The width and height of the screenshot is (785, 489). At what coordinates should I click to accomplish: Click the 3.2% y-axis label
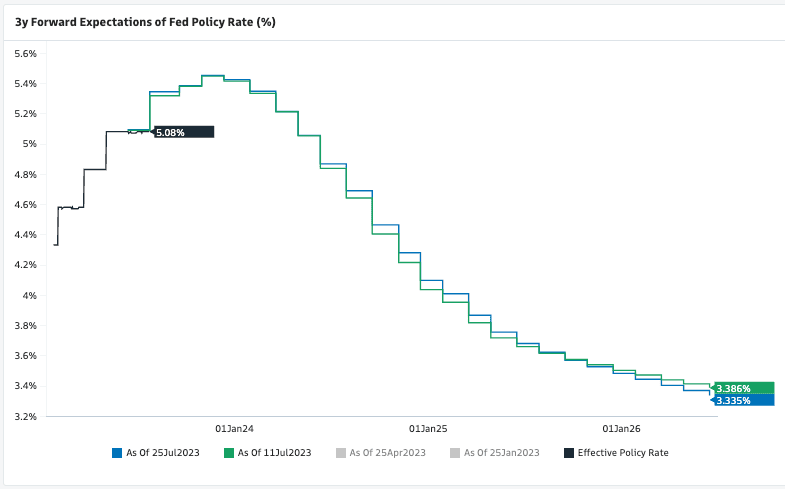point(23,416)
